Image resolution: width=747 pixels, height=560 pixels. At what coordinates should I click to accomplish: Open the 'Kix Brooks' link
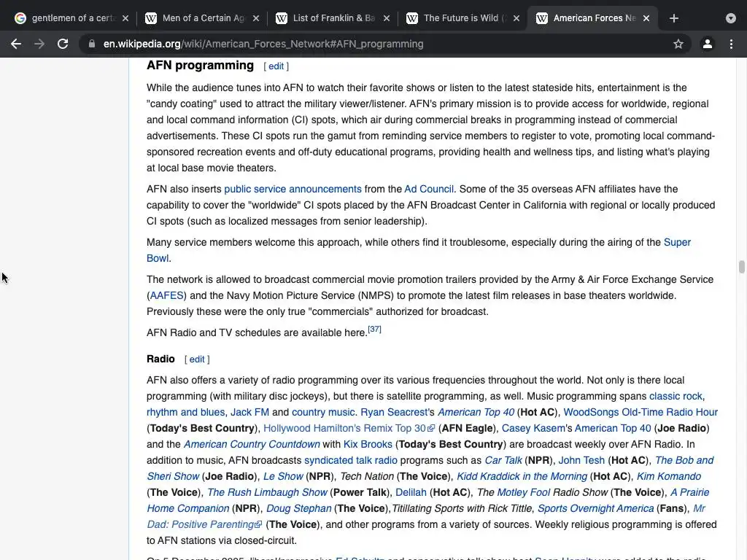(368, 444)
